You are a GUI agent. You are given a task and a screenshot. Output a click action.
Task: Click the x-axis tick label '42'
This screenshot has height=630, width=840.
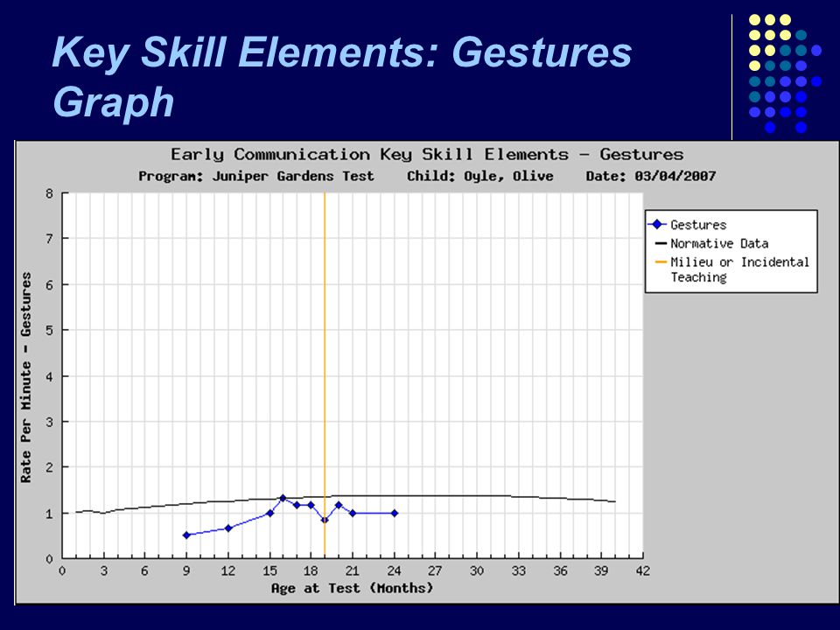[643, 571]
